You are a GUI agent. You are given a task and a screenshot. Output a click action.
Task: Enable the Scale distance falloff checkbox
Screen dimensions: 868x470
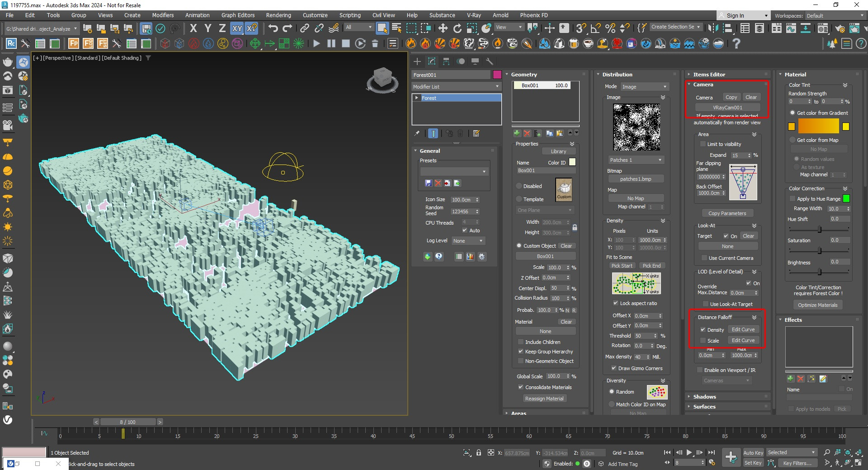point(703,341)
